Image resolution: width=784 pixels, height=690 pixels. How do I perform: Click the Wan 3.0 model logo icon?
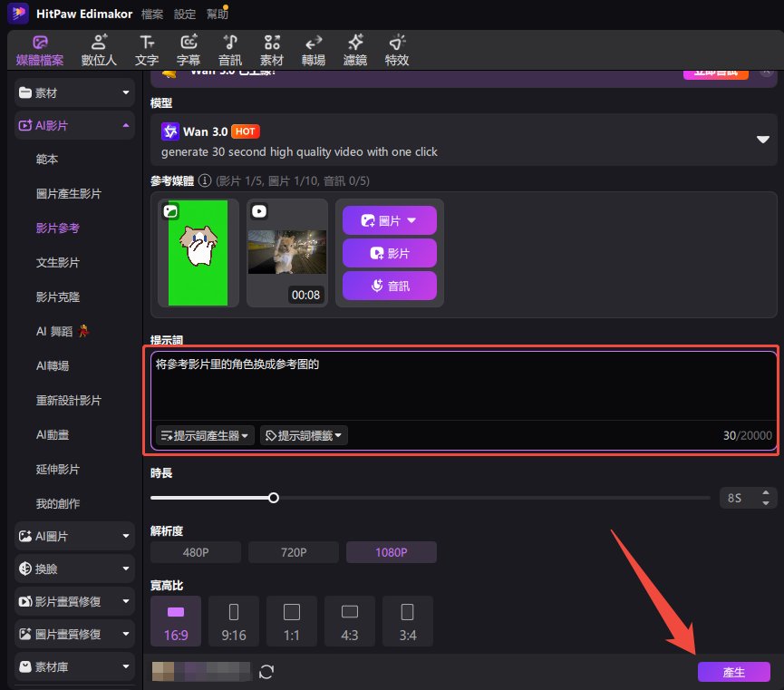point(170,131)
